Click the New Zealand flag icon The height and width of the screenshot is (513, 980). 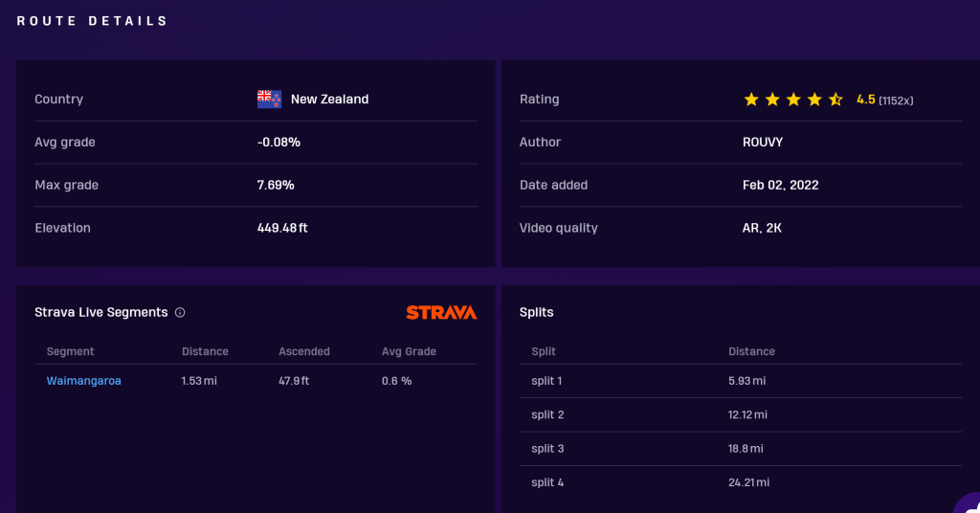[x=269, y=99]
